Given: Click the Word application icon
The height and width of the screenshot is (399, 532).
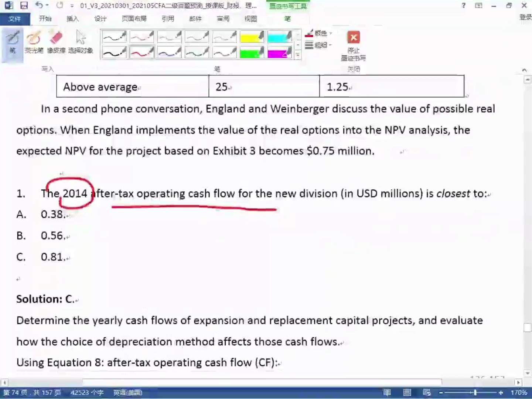Looking at the screenshot, I should pos(8,5).
